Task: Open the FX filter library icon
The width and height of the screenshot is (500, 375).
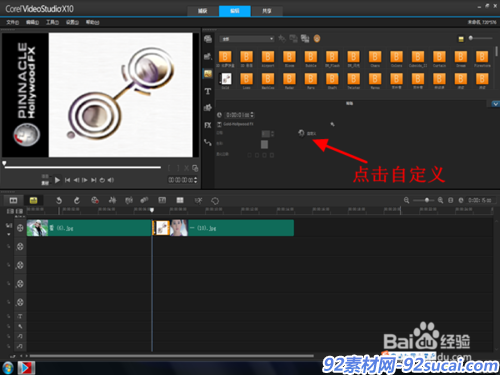Action: click(x=208, y=125)
